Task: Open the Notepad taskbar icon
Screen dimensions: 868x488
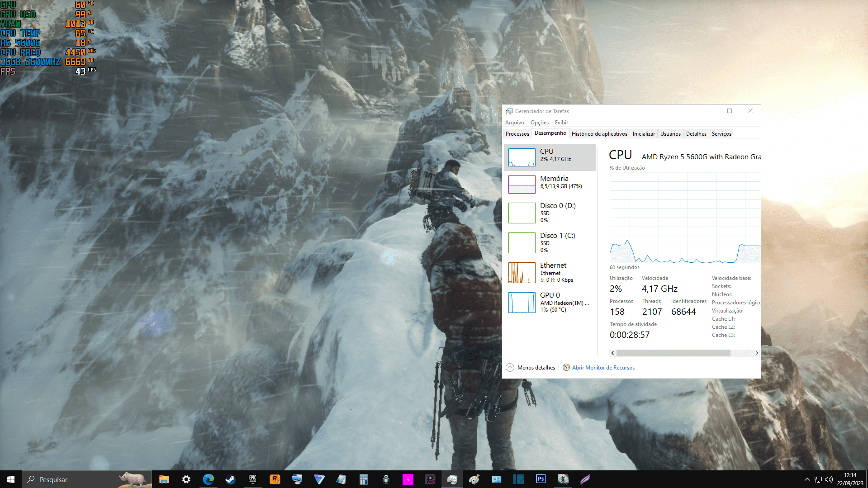Action: (341, 479)
